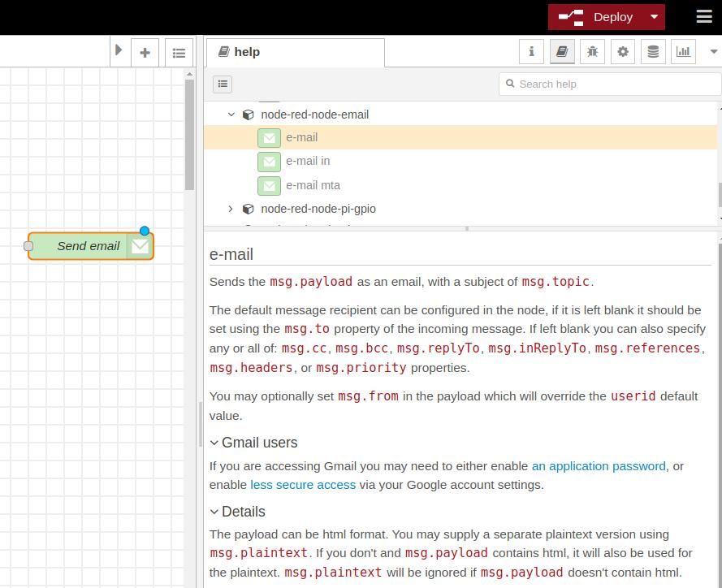Click the e-mail node envelope icon

pyautogui.click(x=269, y=138)
